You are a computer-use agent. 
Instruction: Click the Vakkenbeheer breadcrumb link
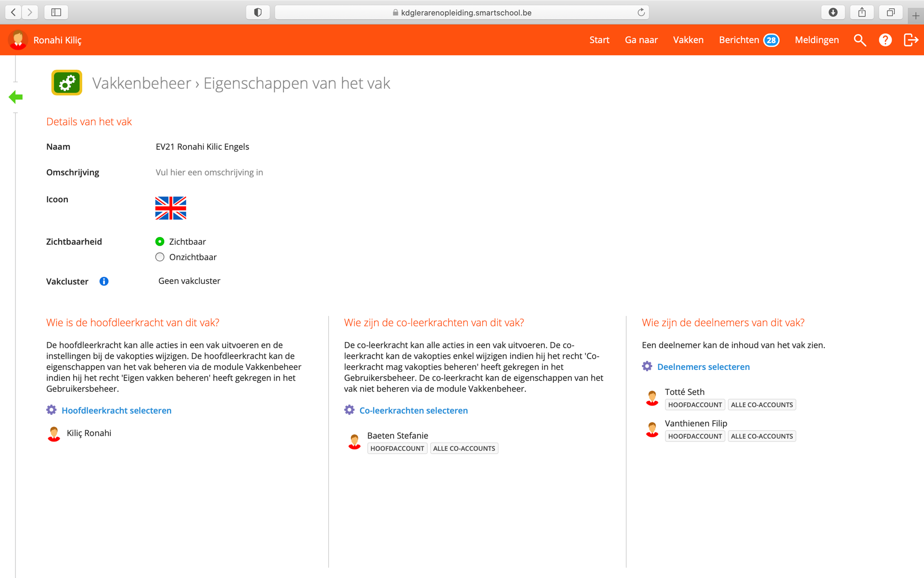141,83
